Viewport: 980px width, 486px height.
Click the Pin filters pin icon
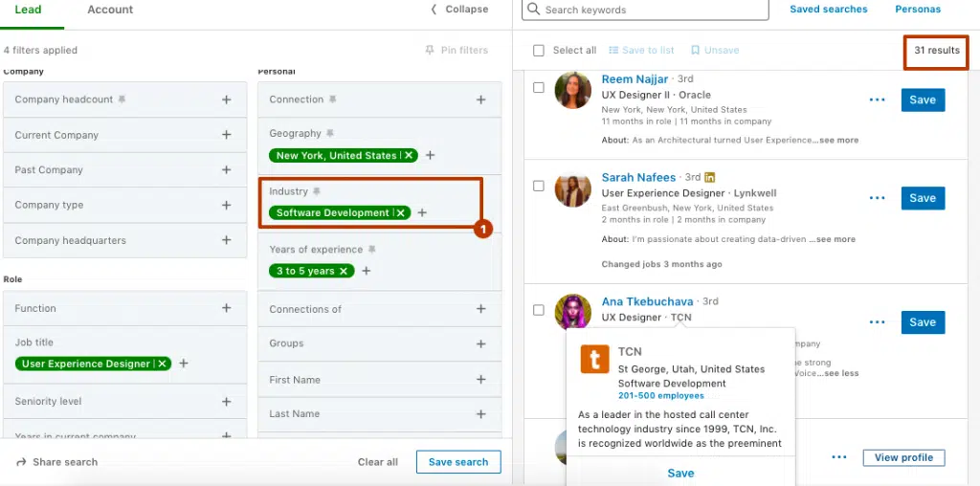430,51
